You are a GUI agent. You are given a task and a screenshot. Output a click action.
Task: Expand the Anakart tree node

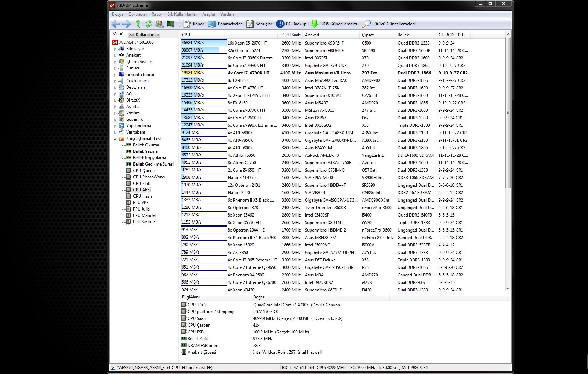[115, 56]
